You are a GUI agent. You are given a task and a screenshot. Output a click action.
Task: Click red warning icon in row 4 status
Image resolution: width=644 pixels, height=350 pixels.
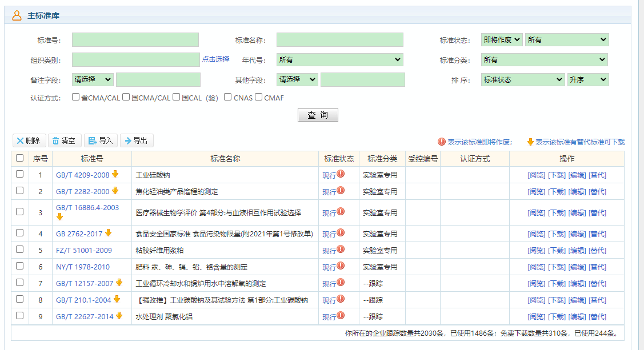[341, 232]
